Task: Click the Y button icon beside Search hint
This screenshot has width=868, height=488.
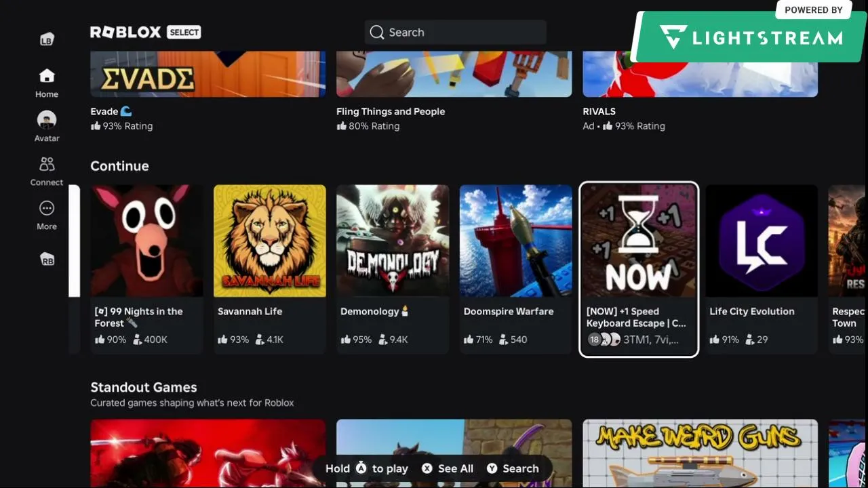Action: coord(492,468)
